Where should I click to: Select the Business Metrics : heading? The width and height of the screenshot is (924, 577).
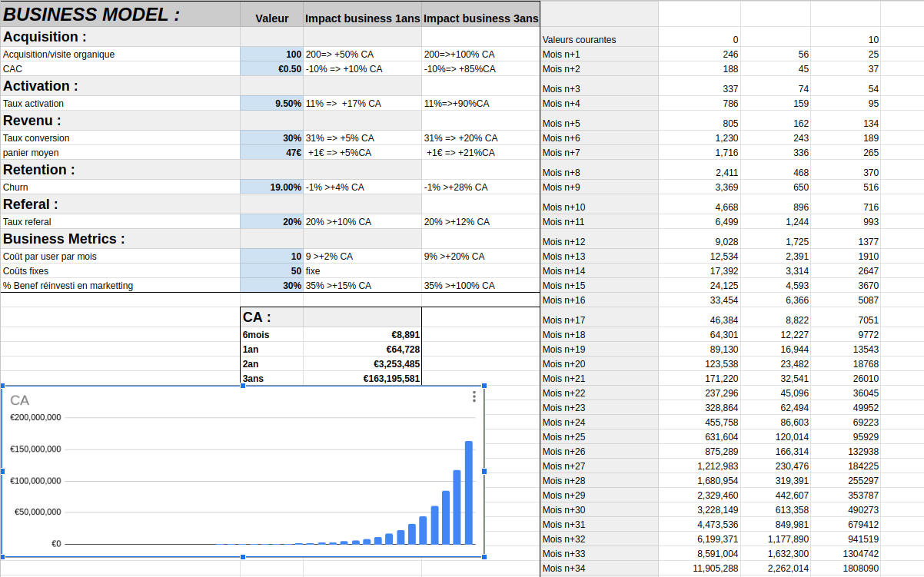120,239
